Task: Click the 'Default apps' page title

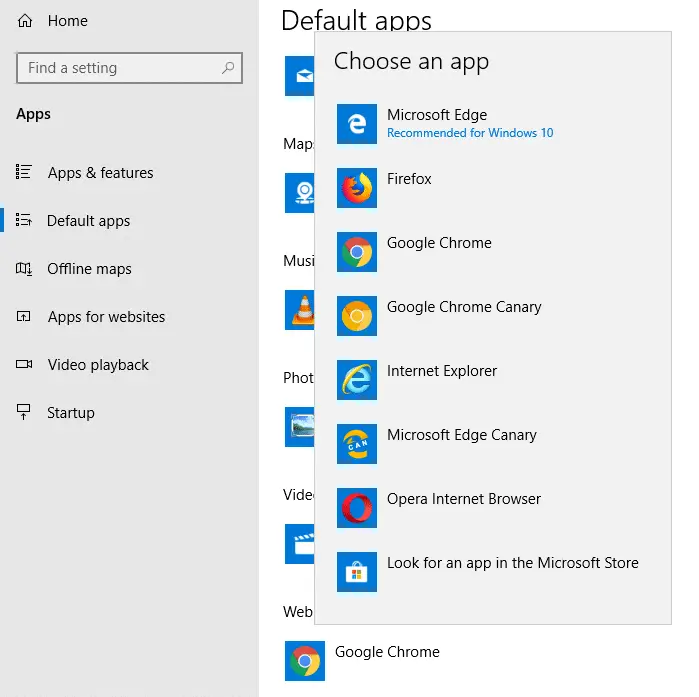Action: [x=357, y=20]
